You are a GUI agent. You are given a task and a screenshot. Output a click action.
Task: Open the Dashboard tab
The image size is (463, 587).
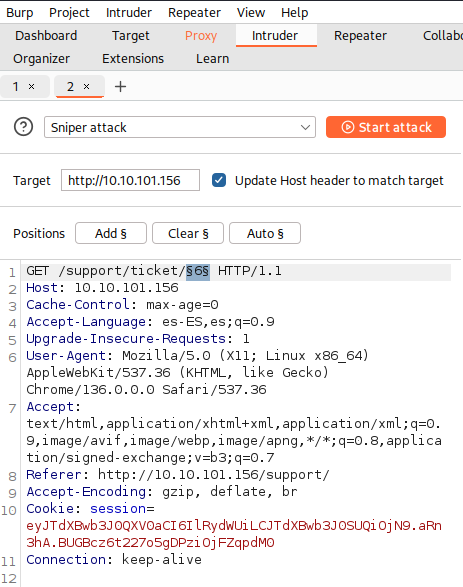tap(46, 36)
